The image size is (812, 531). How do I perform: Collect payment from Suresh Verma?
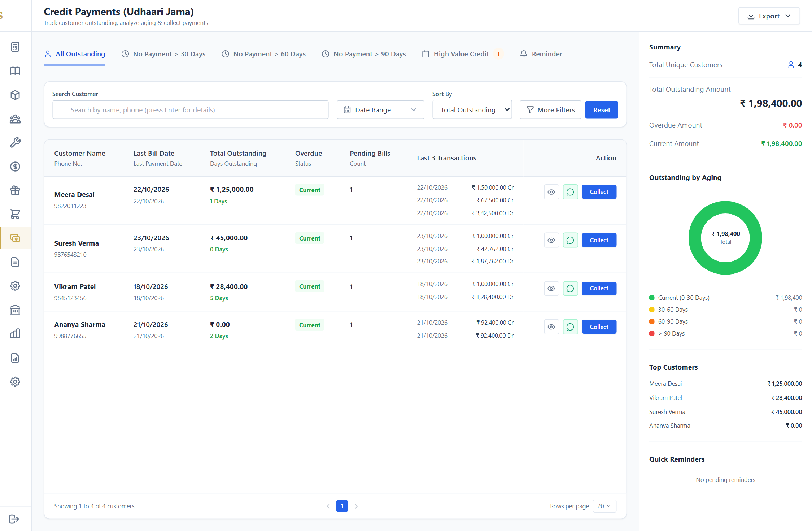point(599,240)
